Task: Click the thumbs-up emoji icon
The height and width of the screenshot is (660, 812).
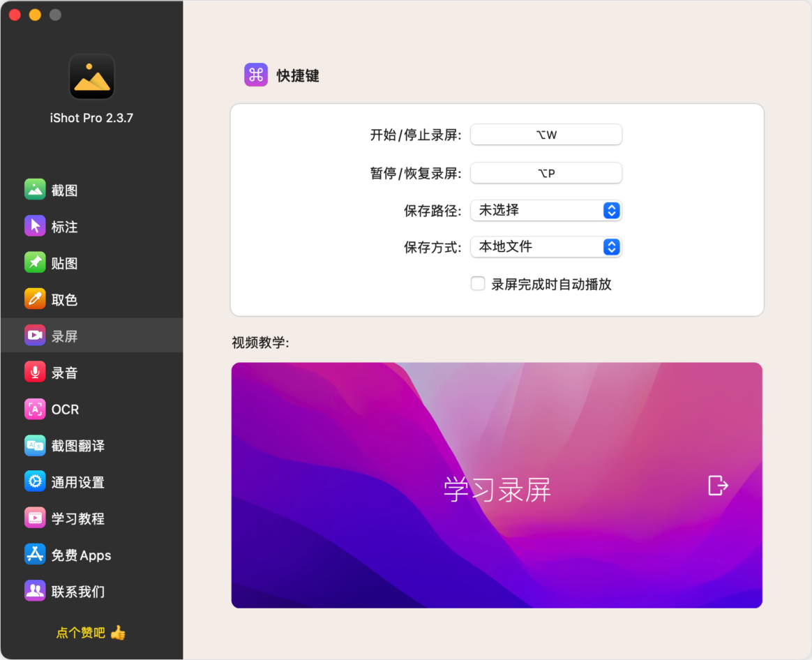Action: point(118,633)
